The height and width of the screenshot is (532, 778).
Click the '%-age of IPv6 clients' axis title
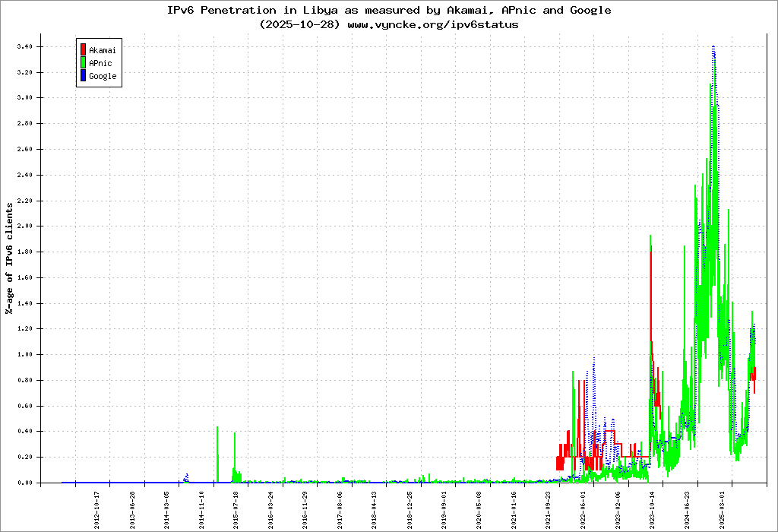tap(10, 258)
